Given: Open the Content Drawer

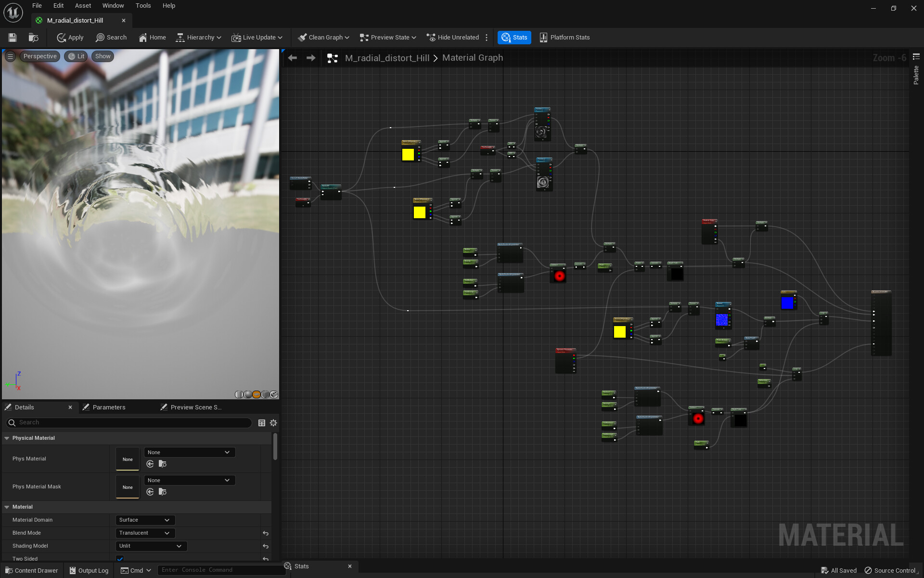Looking at the screenshot, I should click(31, 570).
